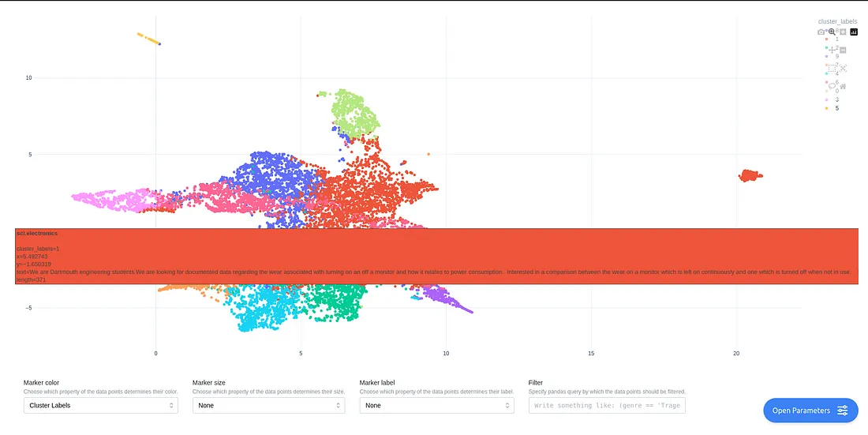Viewport: 868px width, 435px height.
Task: Click the sci.electronics tooltip heading
Action: coord(36,234)
